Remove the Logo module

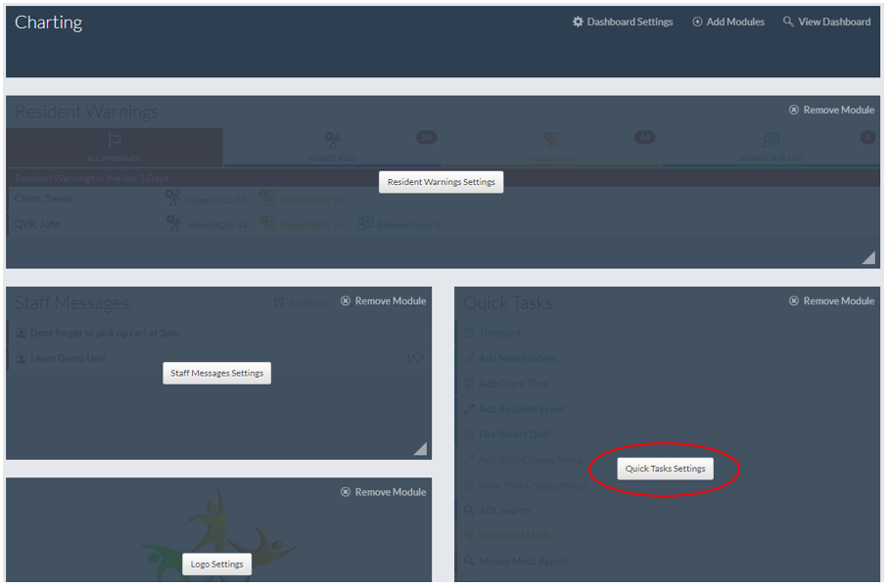[x=383, y=492]
